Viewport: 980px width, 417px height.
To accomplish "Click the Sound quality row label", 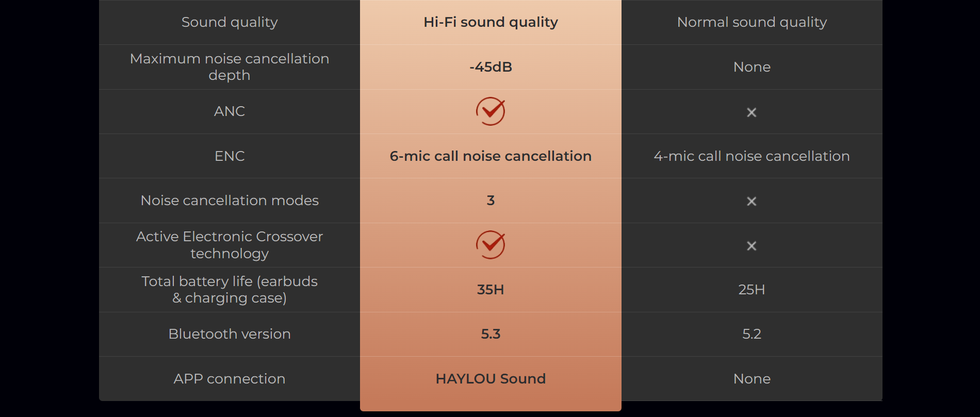I will [230, 22].
